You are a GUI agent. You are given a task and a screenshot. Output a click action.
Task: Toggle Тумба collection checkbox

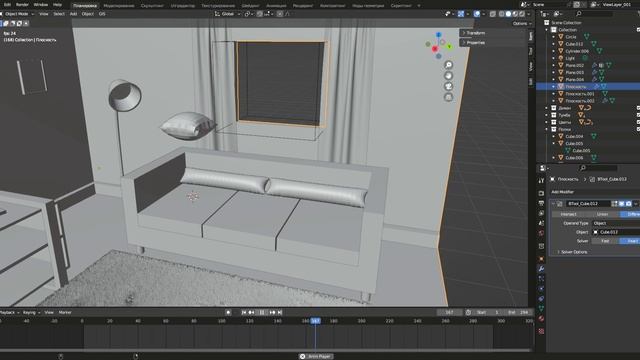click(x=638, y=115)
